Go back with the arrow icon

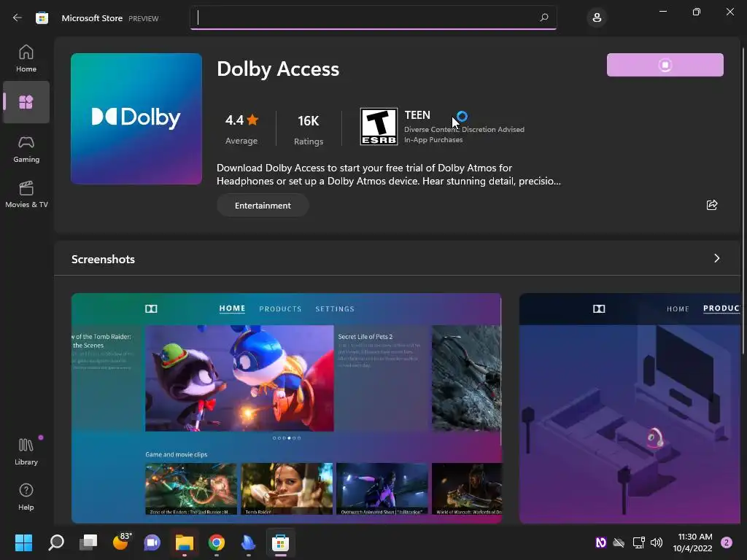[18, 17]
